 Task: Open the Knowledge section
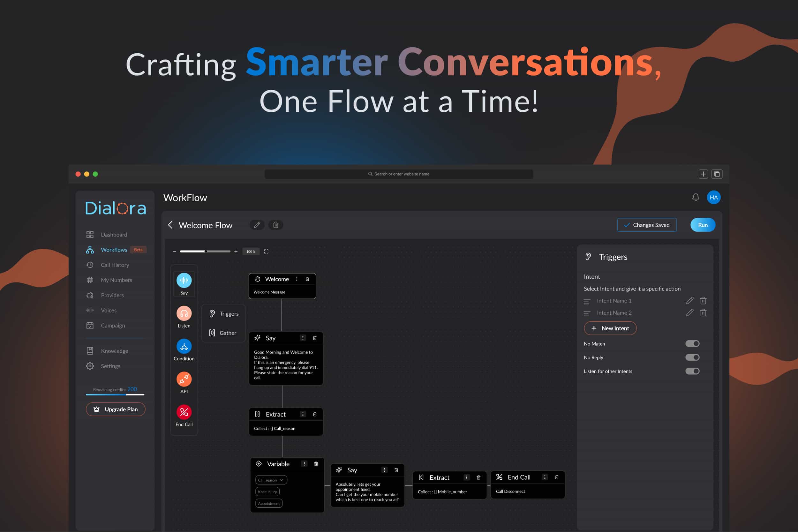pyautogui.click(x=114, y=351)
